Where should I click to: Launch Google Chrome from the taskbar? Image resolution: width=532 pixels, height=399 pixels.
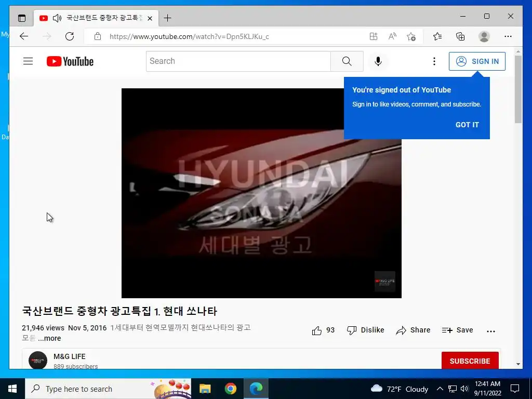230,389
